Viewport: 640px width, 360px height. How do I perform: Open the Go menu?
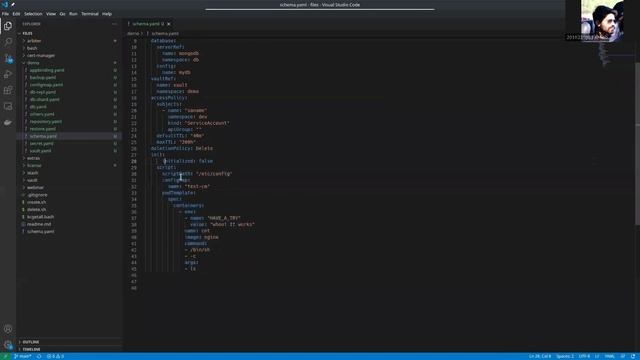62,14
